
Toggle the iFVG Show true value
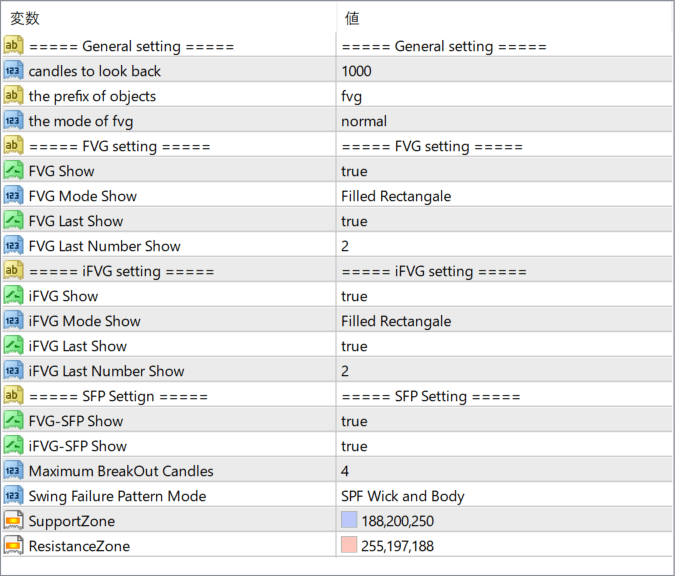click(x=354, y=296)
